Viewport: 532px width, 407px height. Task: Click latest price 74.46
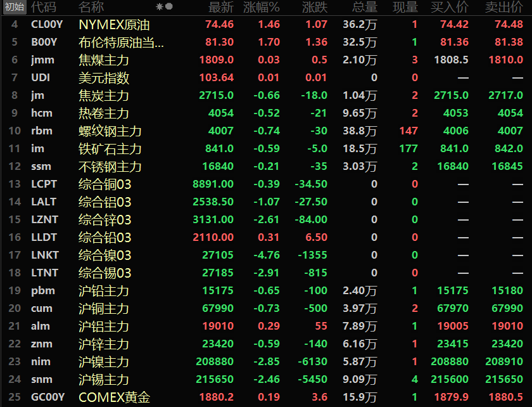tap(220, 25)
